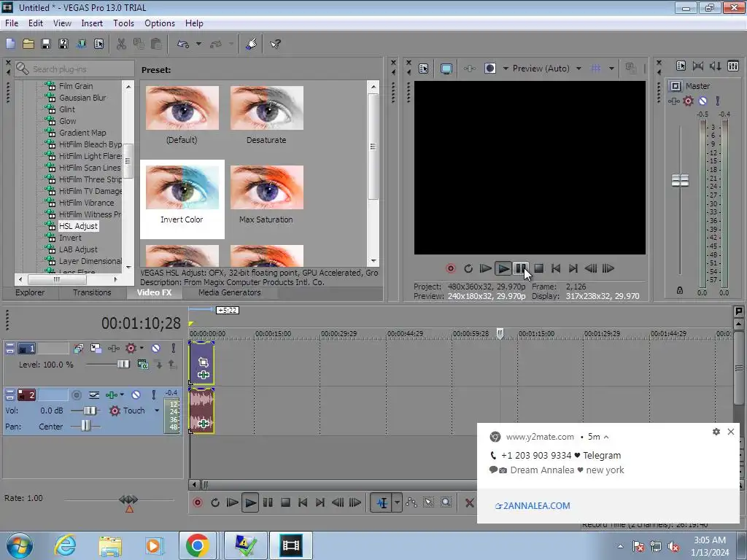Go to end under video preview
747x560 pixels.
(573, 268)
